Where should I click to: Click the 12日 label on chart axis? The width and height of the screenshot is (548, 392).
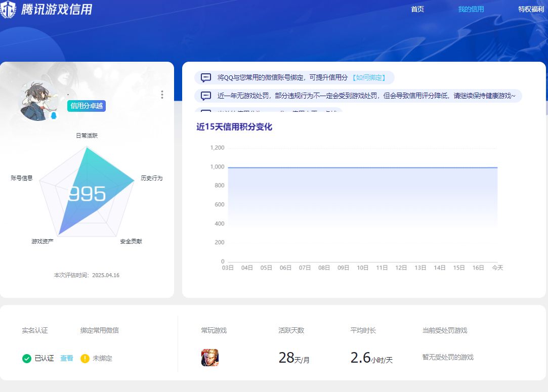point(401,268)
